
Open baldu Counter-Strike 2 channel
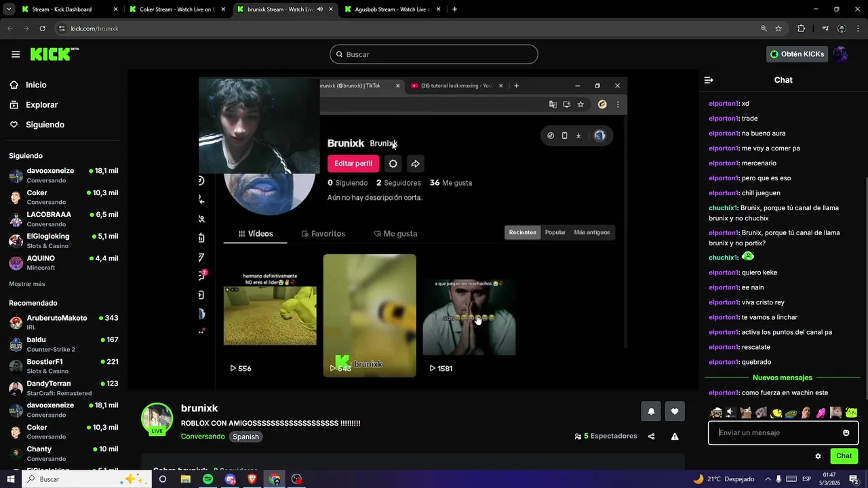[64, 344]
